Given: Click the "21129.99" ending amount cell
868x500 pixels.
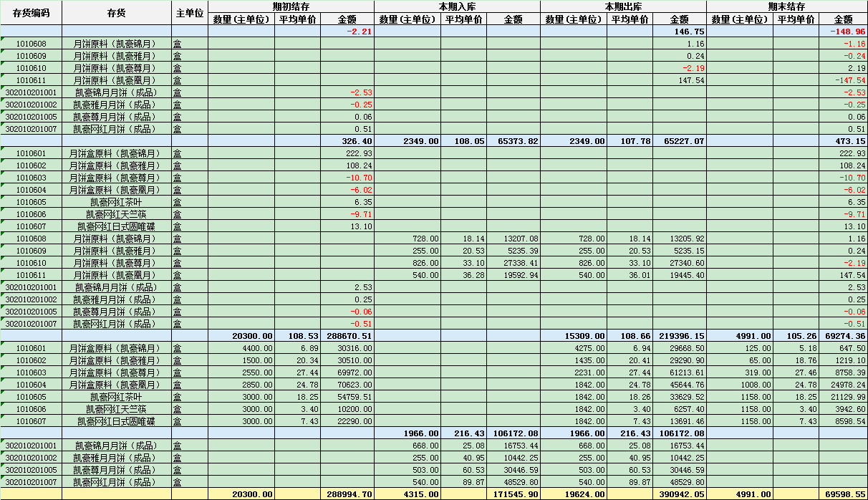Looking at the screenshot, I should pyautogui.click(x=843, y=397).
